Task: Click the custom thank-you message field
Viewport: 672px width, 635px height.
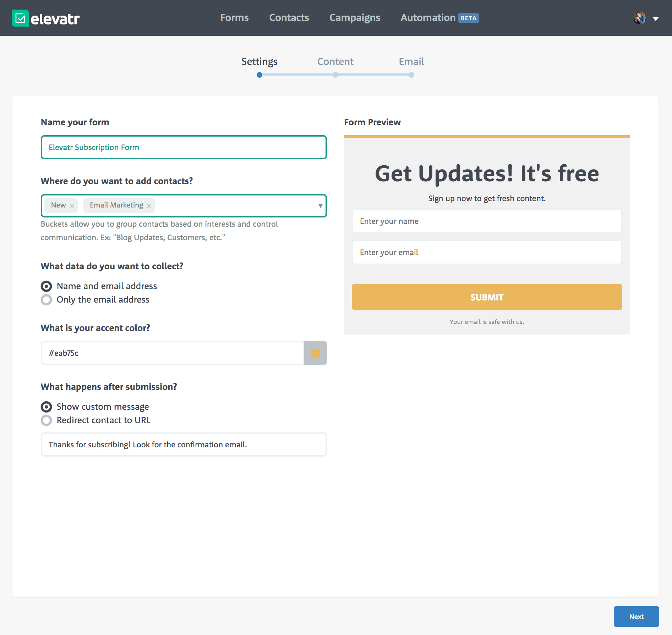Action: (x=184, y=444)
